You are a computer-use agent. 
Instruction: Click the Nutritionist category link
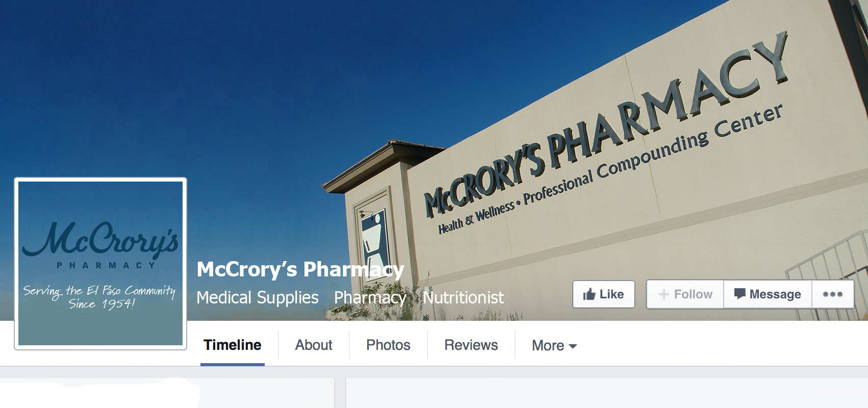(463, 297)
